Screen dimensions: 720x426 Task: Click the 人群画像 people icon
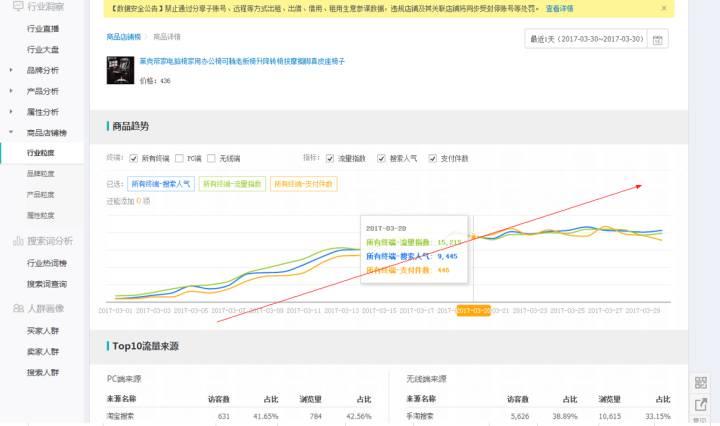click(18, 308)
